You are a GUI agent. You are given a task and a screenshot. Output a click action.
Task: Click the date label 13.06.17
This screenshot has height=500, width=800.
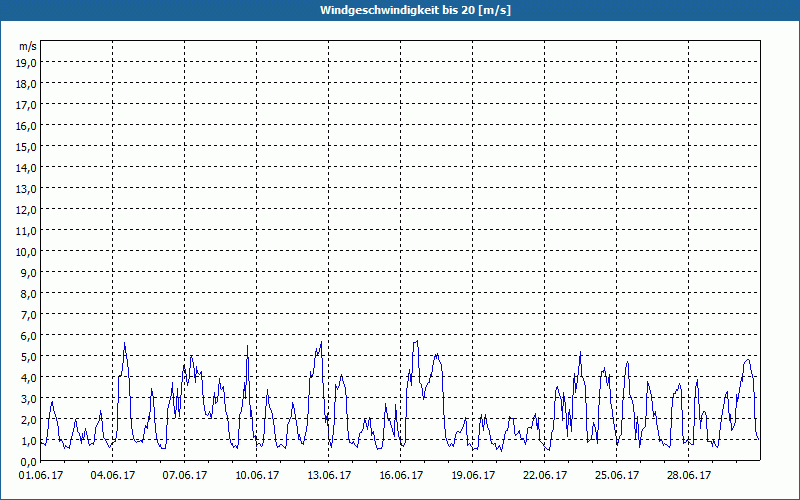pyautogui.click(x=329, y=476)
